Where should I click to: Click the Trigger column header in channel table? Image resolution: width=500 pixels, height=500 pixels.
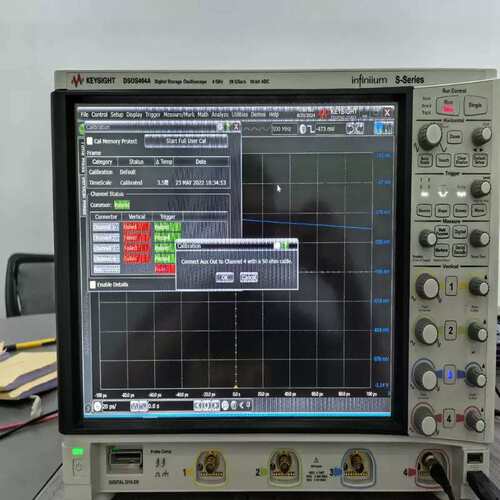click(x=168, y=217)
